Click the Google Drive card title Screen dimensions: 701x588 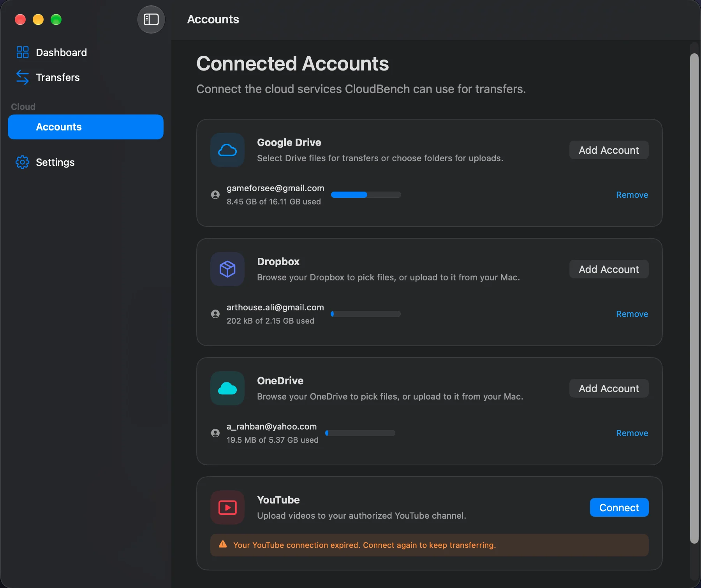pos(289,143)
